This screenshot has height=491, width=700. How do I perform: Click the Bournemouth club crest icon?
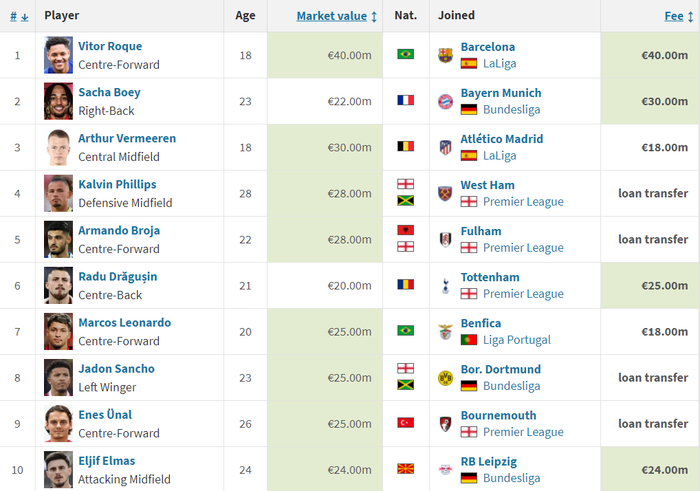[x=445, y=423]
